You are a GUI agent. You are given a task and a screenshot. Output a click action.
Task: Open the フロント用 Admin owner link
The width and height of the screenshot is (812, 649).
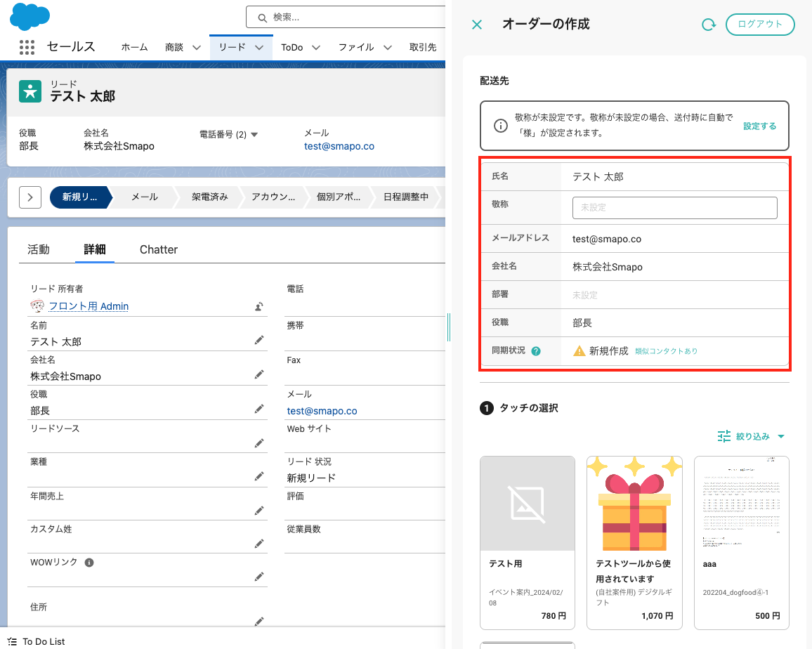89,306
